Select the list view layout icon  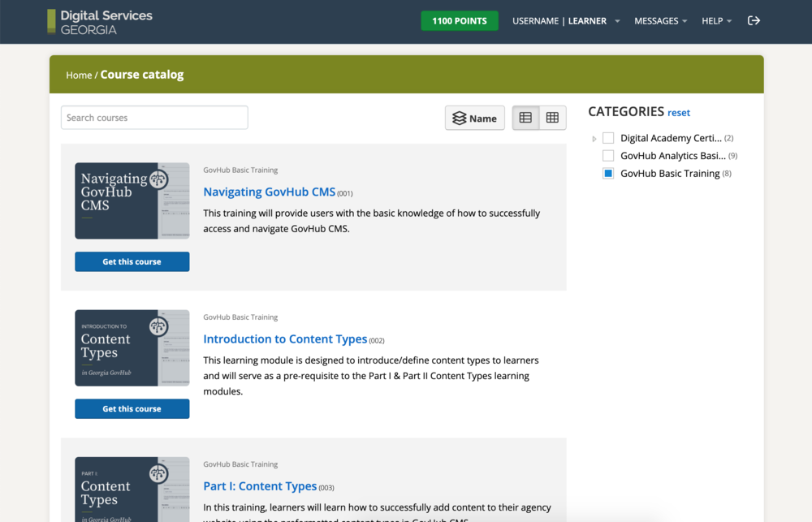point(525,117)
